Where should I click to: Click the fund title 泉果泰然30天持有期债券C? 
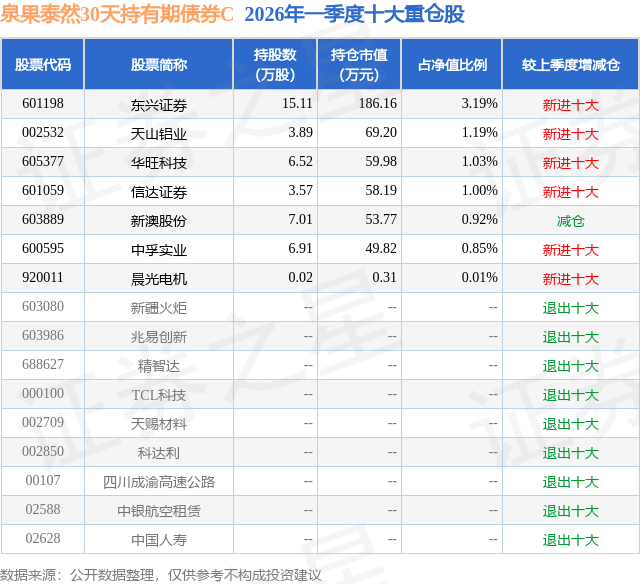point(117,14)
